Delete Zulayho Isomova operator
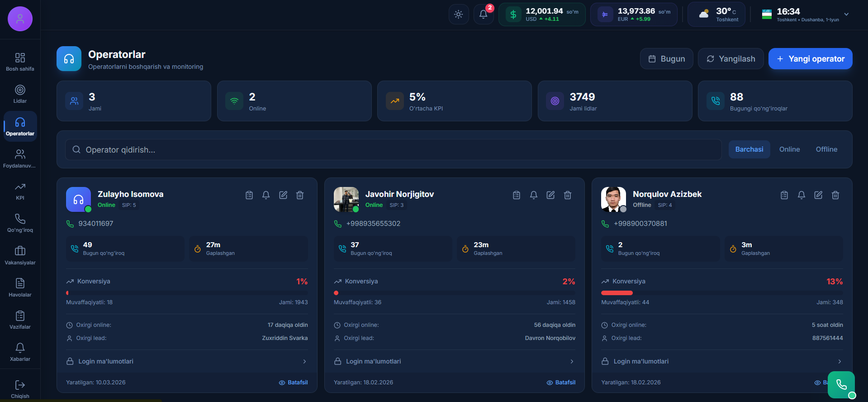Image resolution: width=868 pixels, height=402 pixels. coord(300,195)
